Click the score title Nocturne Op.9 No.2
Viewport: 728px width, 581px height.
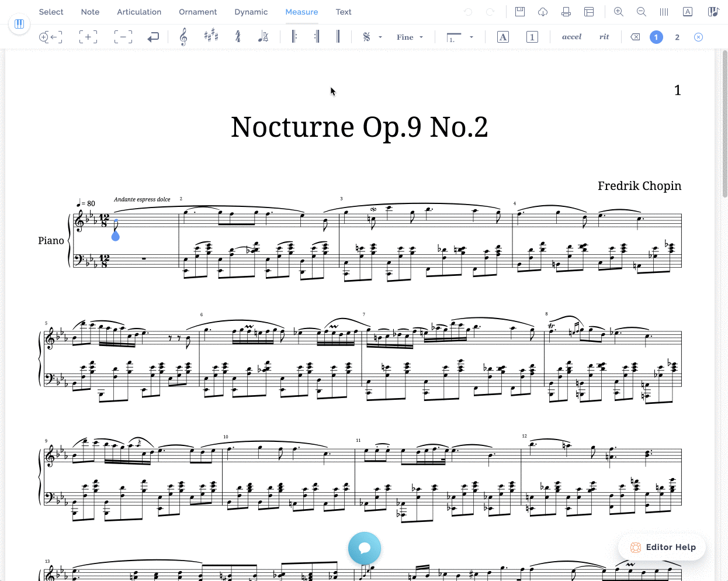tap(359, 127)
